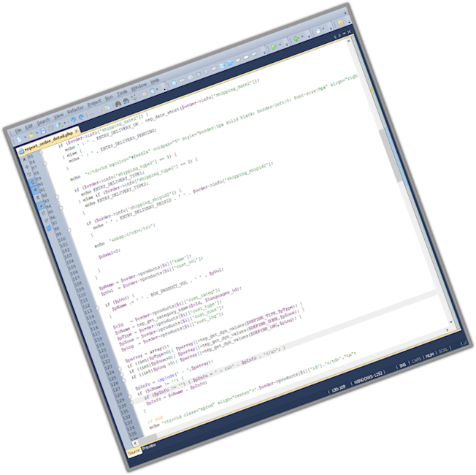Open the editor tab list dropdown triangle
Screen dimensions: 476x475
point(345,33)
